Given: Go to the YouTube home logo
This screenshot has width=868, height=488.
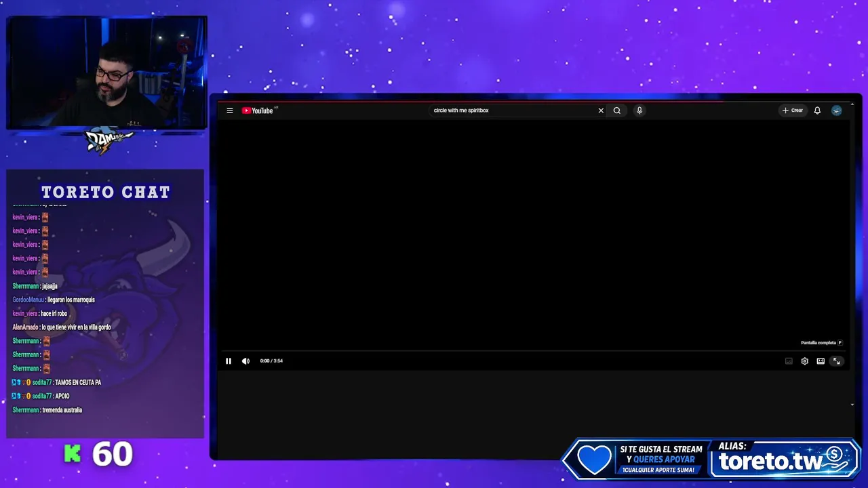Looking at the screenshot, I should click(x=258, y=110).
